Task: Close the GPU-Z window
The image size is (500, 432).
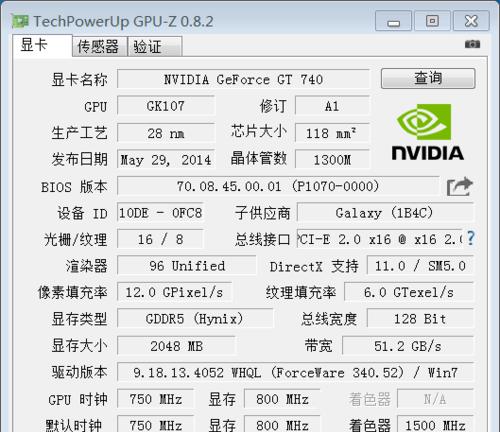Action: coord(471,21)
